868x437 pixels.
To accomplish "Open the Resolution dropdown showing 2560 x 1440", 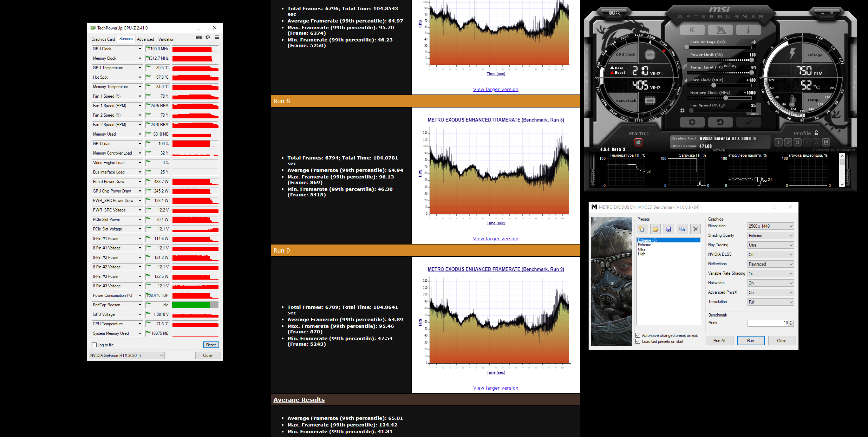I will pyautogui.click(x=770, y=226).
